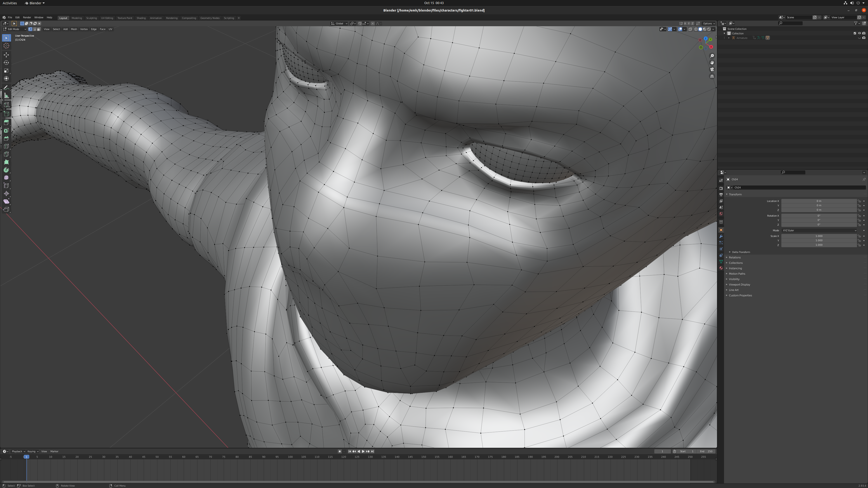Toggle lock on Location X
The width and height of the screenshot is (868, 488).
(x=859, y=201)
